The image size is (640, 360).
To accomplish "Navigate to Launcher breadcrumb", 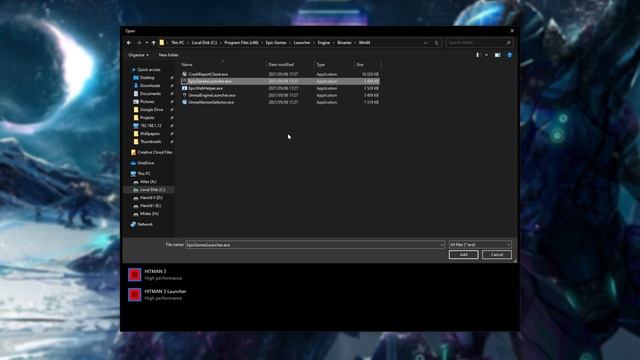I will pos(302,42).
